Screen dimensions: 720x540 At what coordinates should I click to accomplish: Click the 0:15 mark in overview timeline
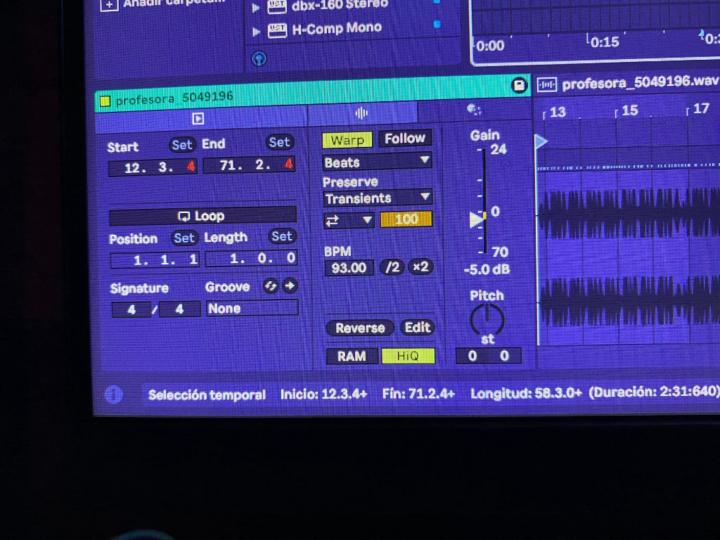[x=605, y=42]
